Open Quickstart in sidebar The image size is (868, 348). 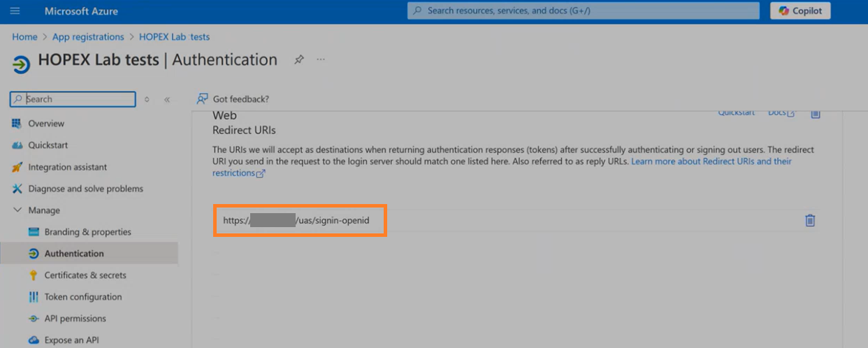pyautogui.click(x=48, y=145)
